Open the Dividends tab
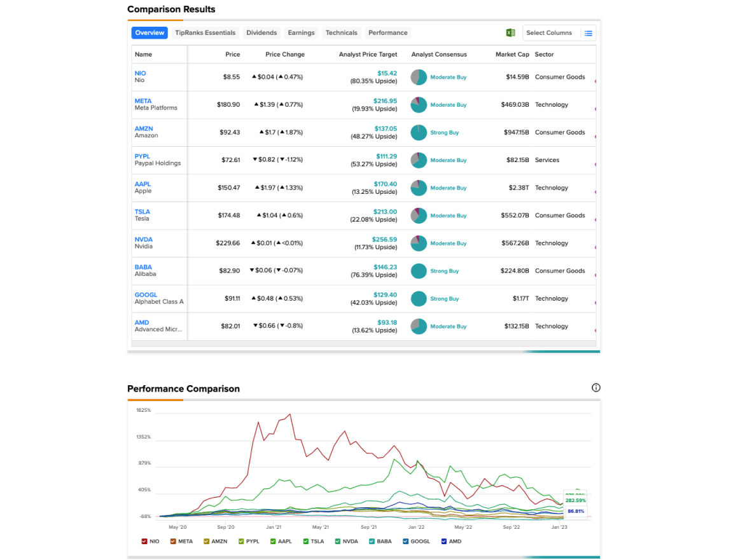 (261, 32)
